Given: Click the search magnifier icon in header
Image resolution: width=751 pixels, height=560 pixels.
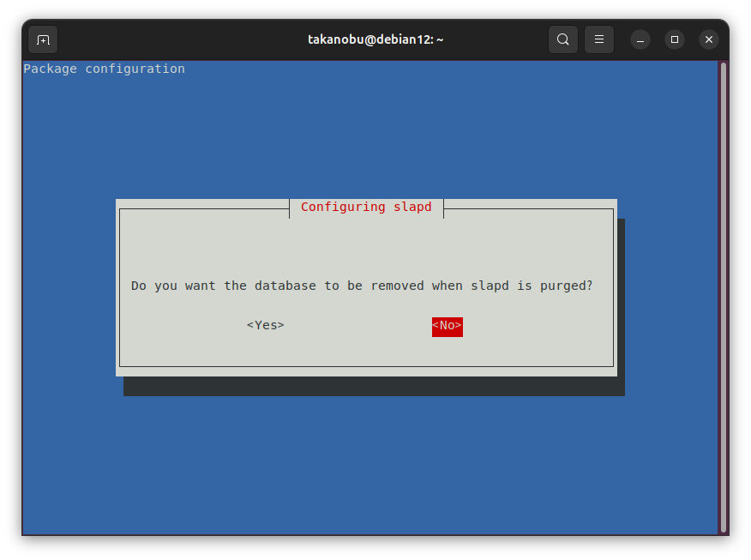Looking at the screenshot, I should click(562, 39).
